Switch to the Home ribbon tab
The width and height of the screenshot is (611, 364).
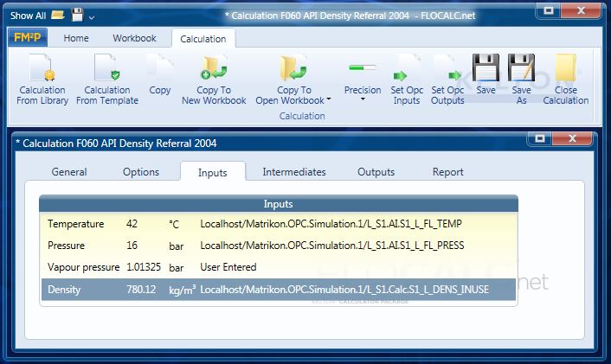tap(76, 38)
